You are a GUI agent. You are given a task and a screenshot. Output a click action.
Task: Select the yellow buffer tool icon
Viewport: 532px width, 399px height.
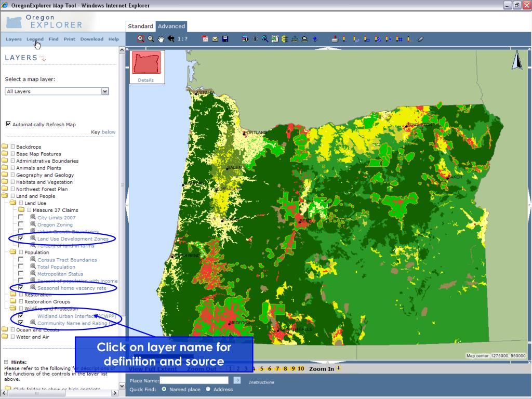(285, 38)
